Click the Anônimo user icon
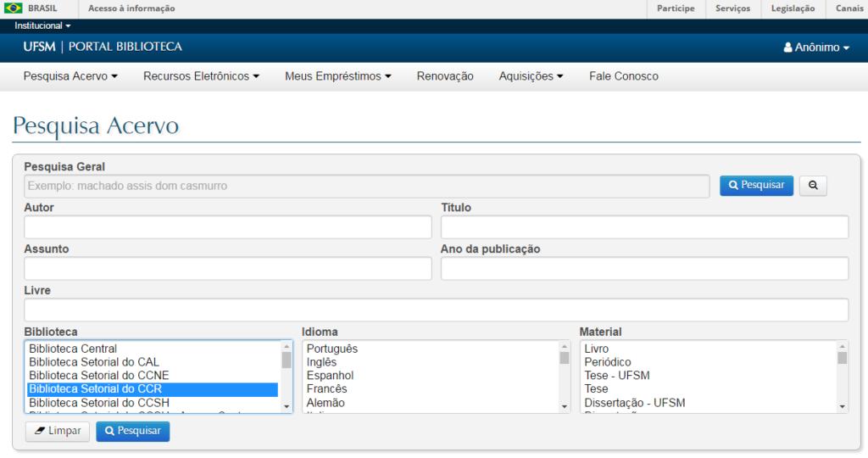The width and height of the screenshot is (868, 458). 787,47
